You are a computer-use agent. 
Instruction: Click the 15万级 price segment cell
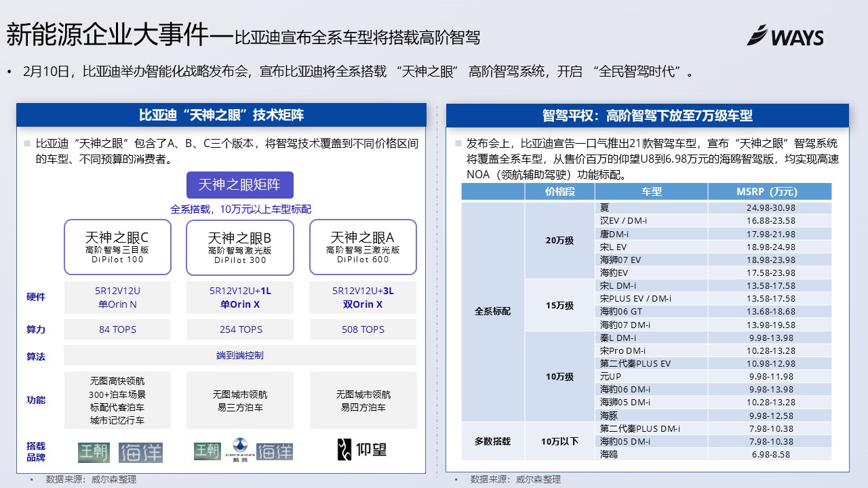click(x=560, y=305)
